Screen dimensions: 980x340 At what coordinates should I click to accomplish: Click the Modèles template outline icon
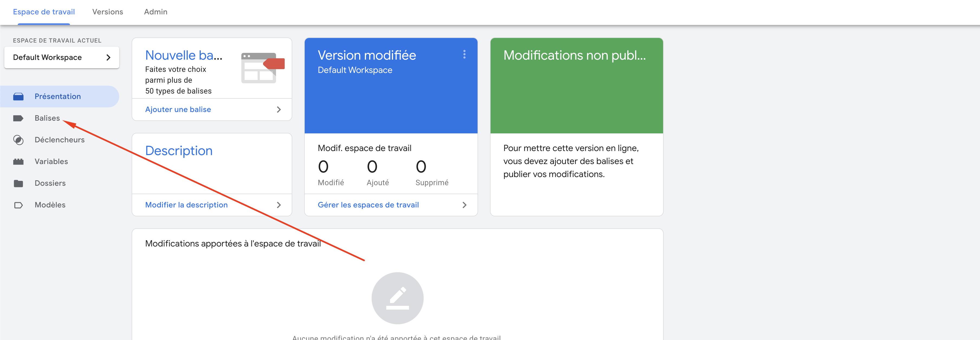pos(18,205)
